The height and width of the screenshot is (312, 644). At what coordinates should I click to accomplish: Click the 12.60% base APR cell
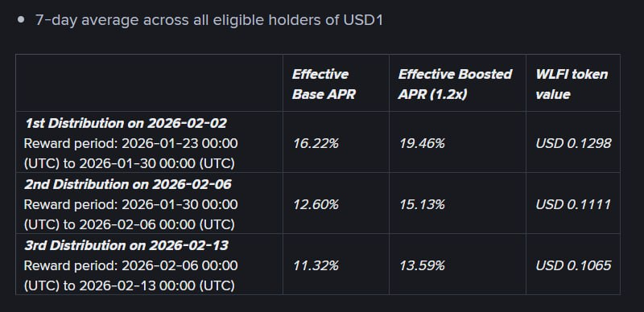coord(316,204)
